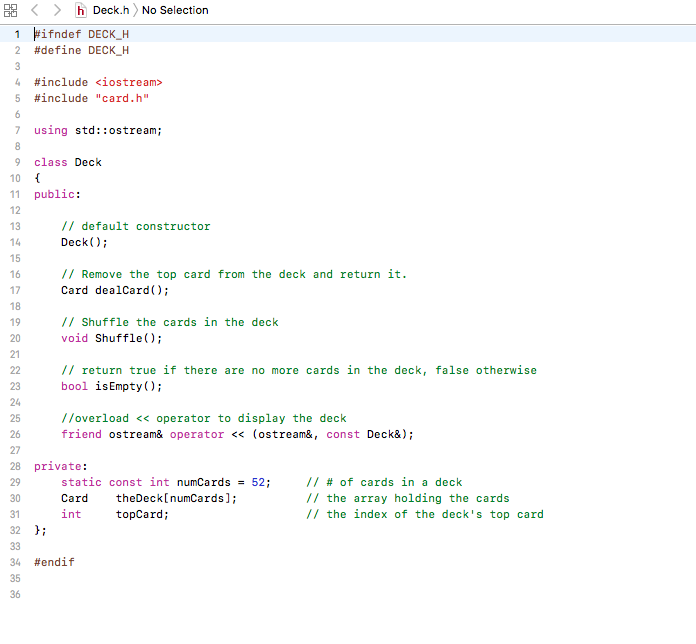Click the '//overload << operator' comment
Viewport: 696px width, 644px height.
[204, 418]
